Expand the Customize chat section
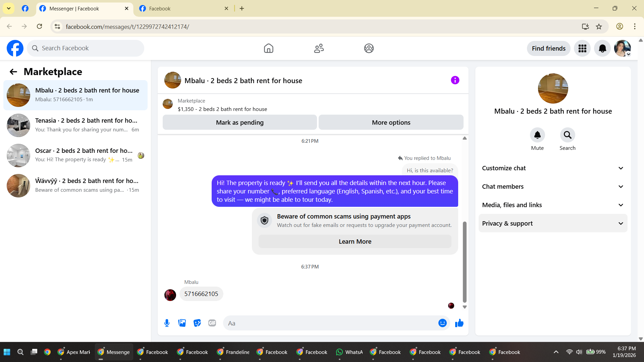 (x=553, y=168)
